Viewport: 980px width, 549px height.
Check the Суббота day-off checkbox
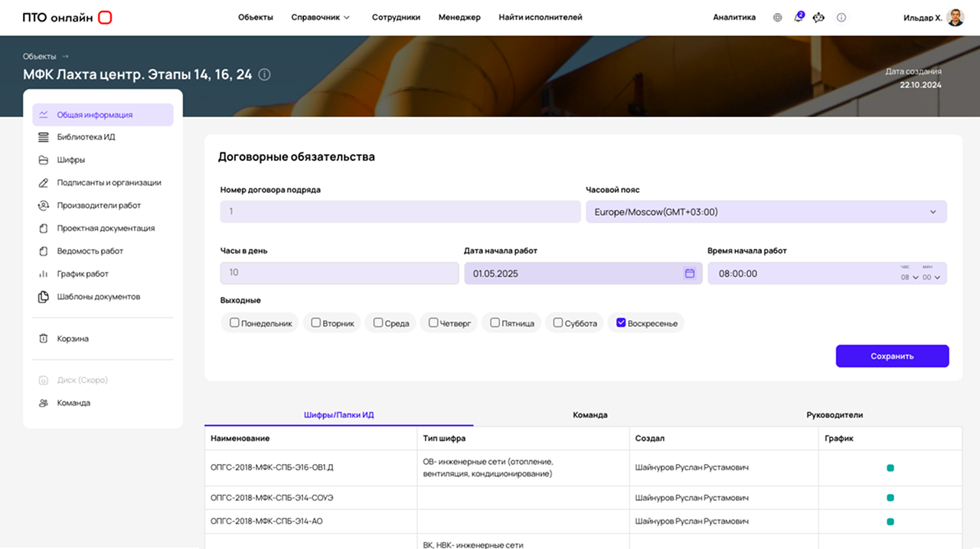[x=558, y=323]
